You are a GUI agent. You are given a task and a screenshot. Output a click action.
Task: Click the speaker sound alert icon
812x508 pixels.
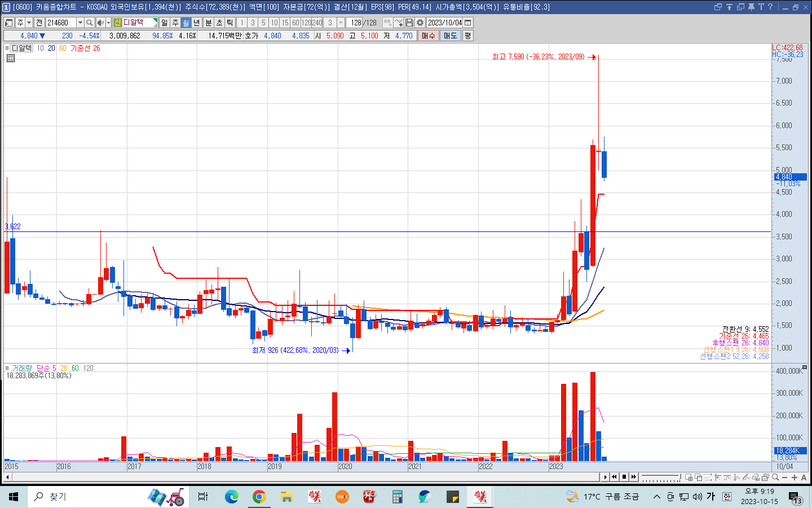click(x=100, y=23)
